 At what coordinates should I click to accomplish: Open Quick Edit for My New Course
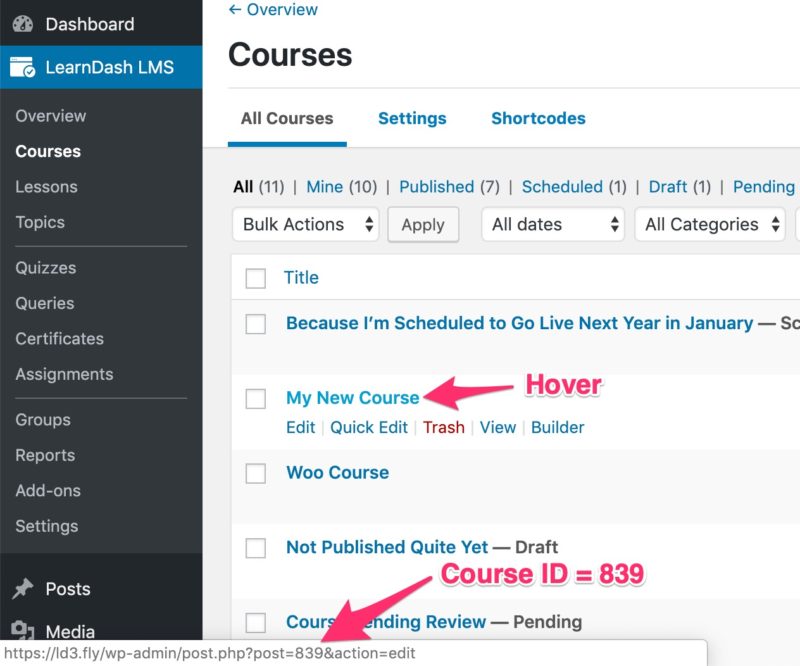coord(369,427)
